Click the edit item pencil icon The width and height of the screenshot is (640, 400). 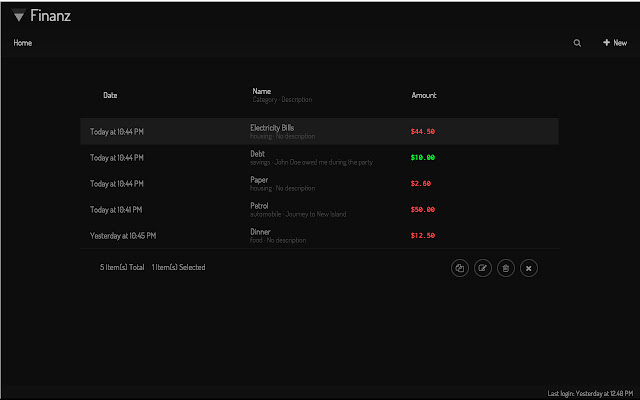[483, 268]
